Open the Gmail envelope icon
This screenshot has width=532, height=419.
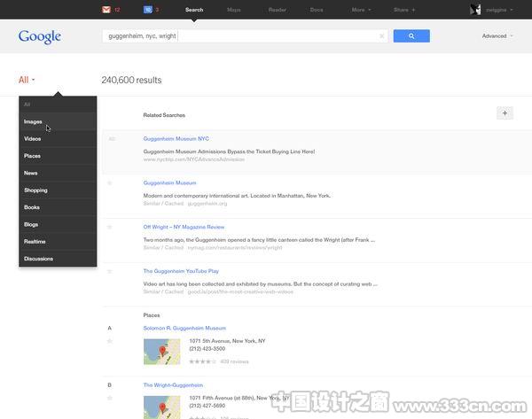[x=106, y=10]
